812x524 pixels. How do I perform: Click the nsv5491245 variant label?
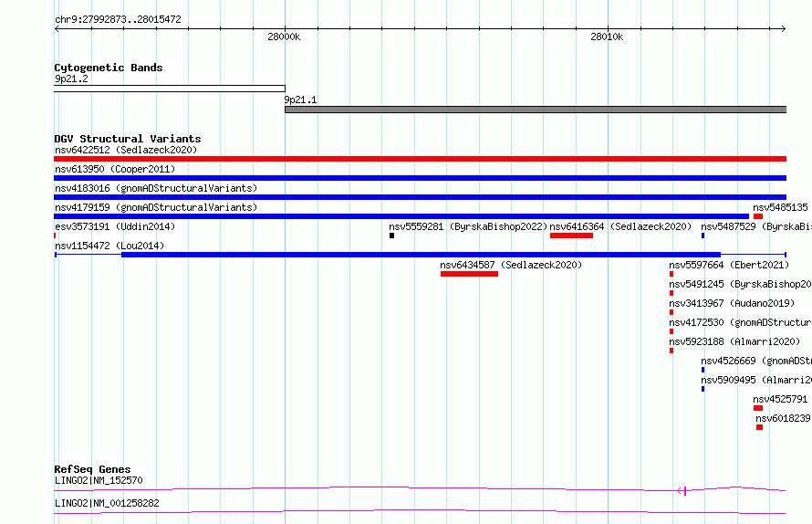tap(741, 284)
